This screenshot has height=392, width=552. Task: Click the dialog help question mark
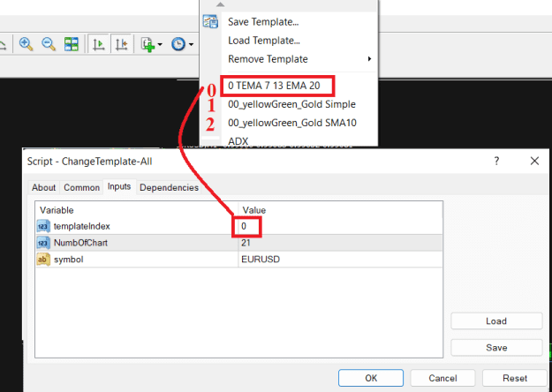[x=496, y=161]
